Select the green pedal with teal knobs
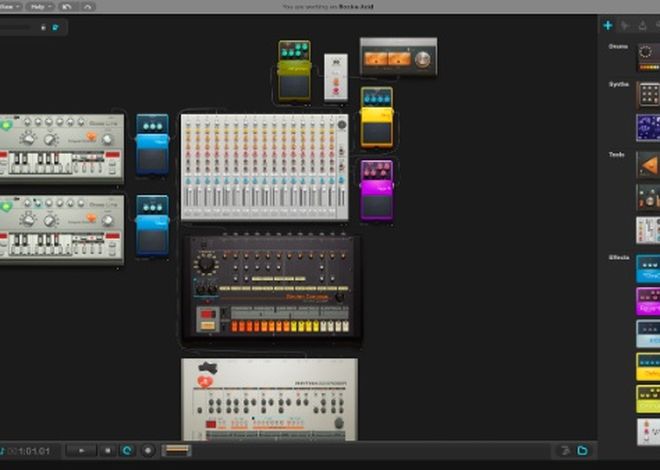This screenshot has height=470, width=660. [x=294, y=71]
